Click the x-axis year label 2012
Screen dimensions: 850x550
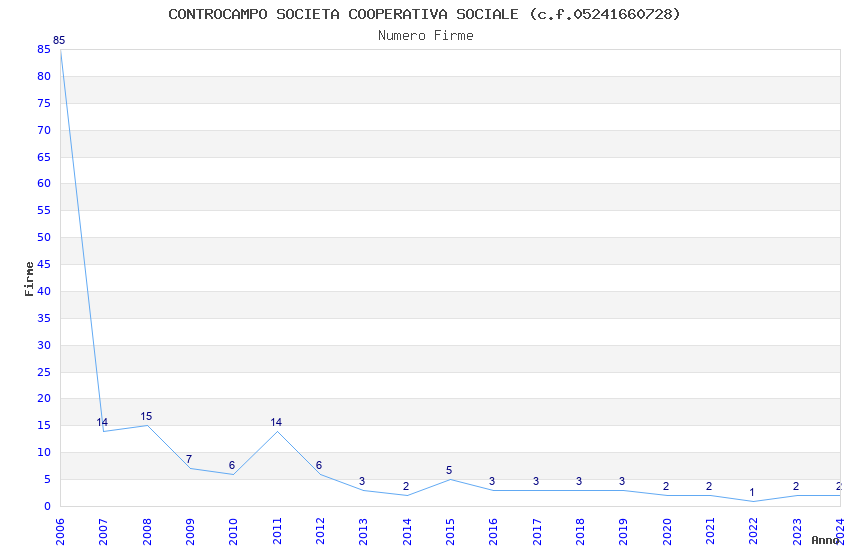(x=320, y=532)
